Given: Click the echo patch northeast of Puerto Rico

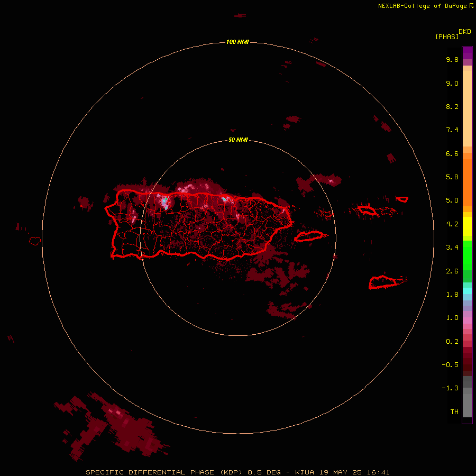Looking at the screenshot, I should pos(319,183).
